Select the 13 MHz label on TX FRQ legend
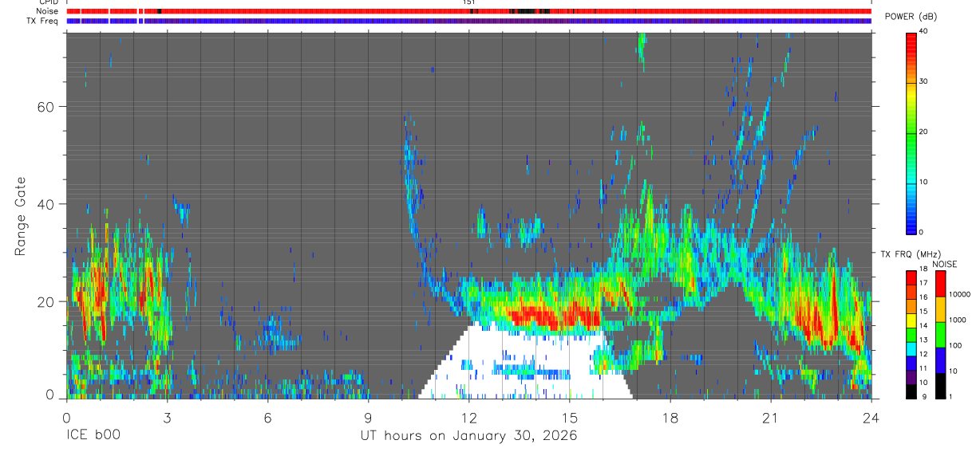 [x=923, y=340]
